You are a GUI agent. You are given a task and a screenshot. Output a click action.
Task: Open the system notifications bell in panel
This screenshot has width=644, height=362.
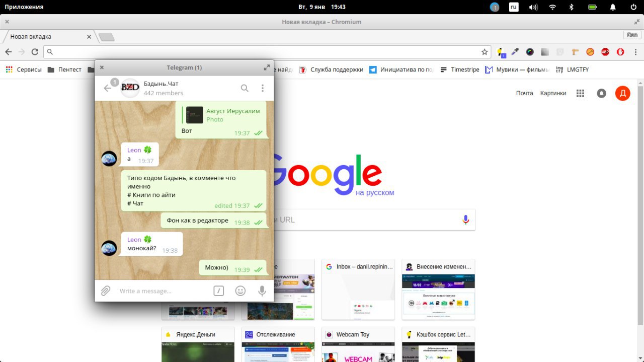[x=613, y=7]
